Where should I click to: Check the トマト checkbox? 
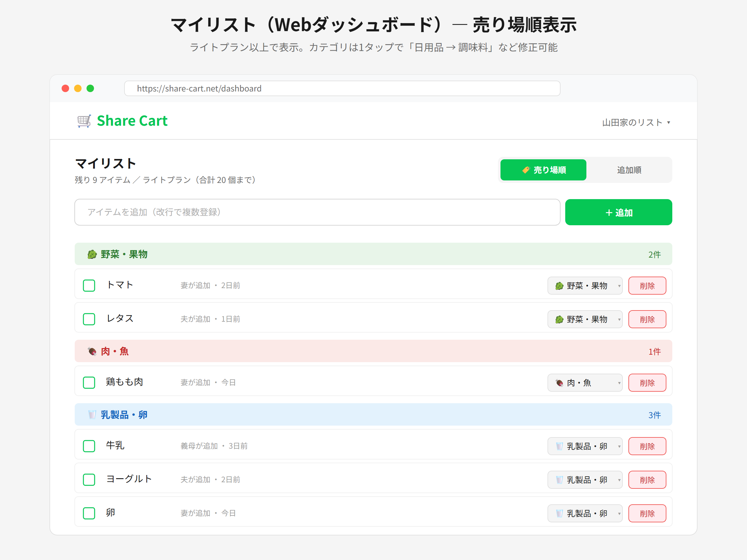(x=89, y=286)
